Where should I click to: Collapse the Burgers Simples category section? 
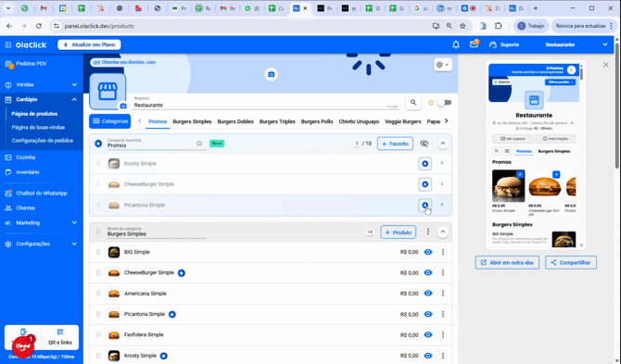pos(443,232)
